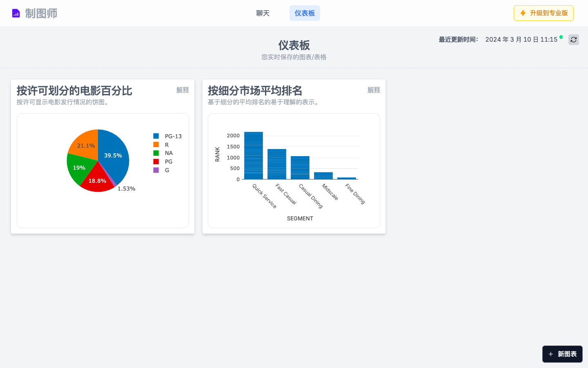
Task: Click the 新图表 button
Action: (562, 354)
